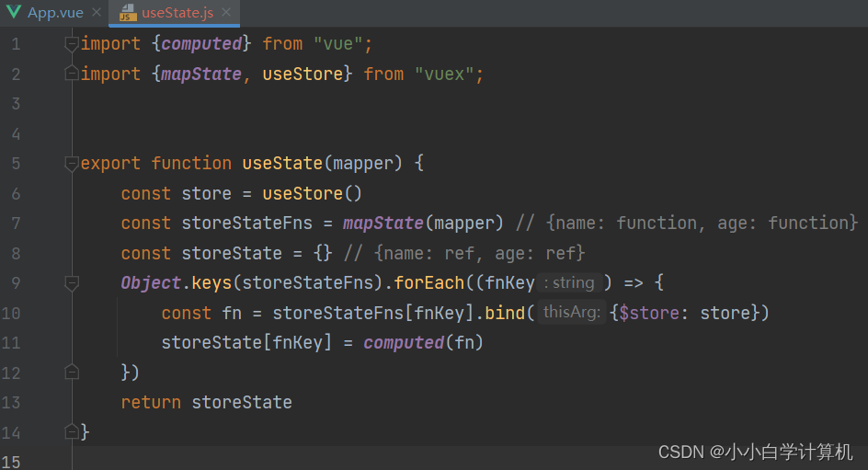This screenshot has height=470, width=868.
Task: Click the 'export' keyword on line 5
Action: click(x=110, y=164)
